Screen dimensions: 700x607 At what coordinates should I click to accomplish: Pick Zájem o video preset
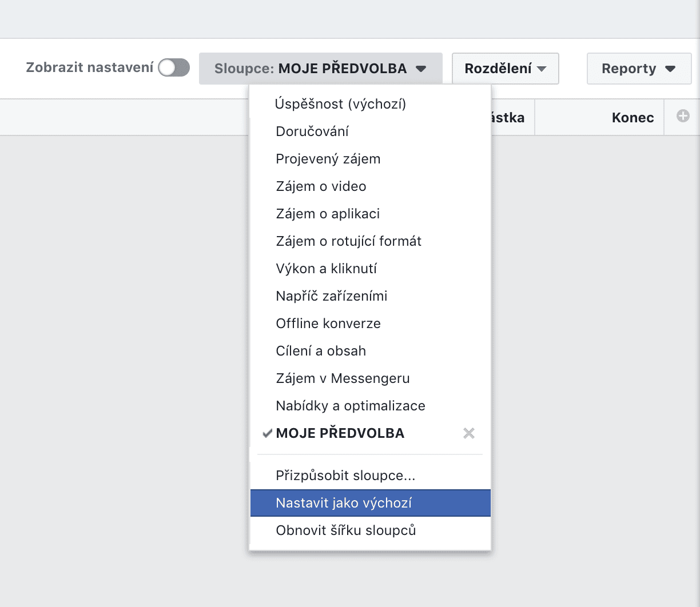pos(321,186)
